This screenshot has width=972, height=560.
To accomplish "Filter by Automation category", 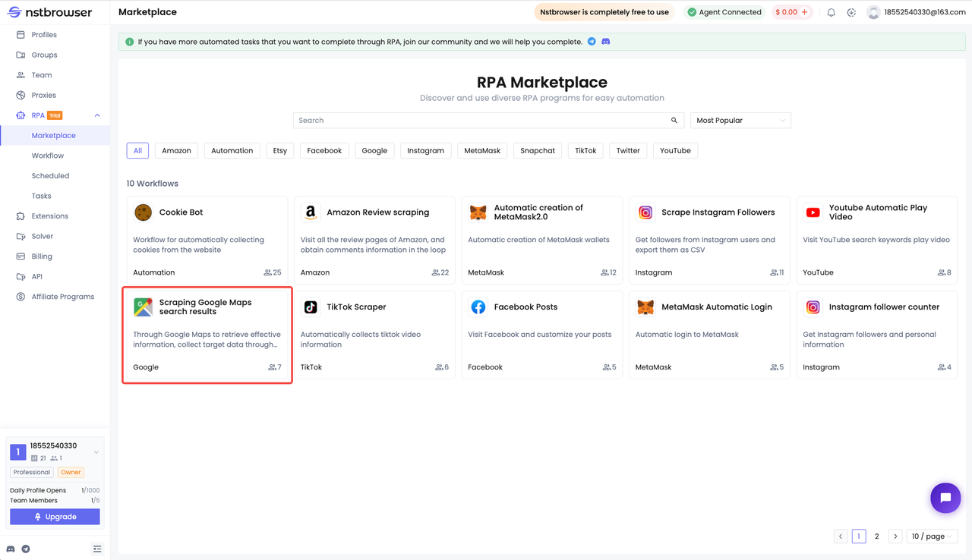I will [x=232, y=150].
